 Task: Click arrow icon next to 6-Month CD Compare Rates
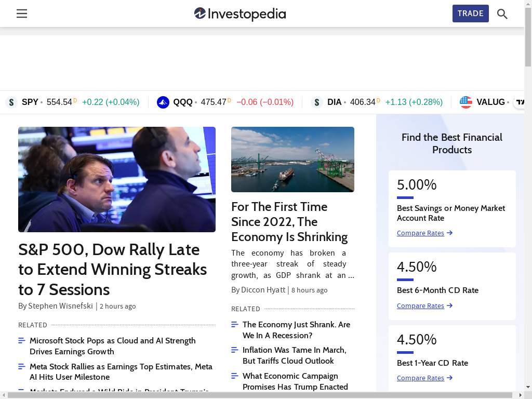click(449, 305)
